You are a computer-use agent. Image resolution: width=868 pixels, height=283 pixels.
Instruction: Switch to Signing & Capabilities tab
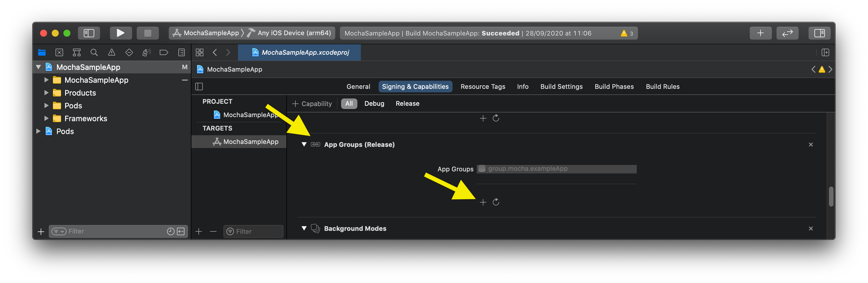pos(415,87)
